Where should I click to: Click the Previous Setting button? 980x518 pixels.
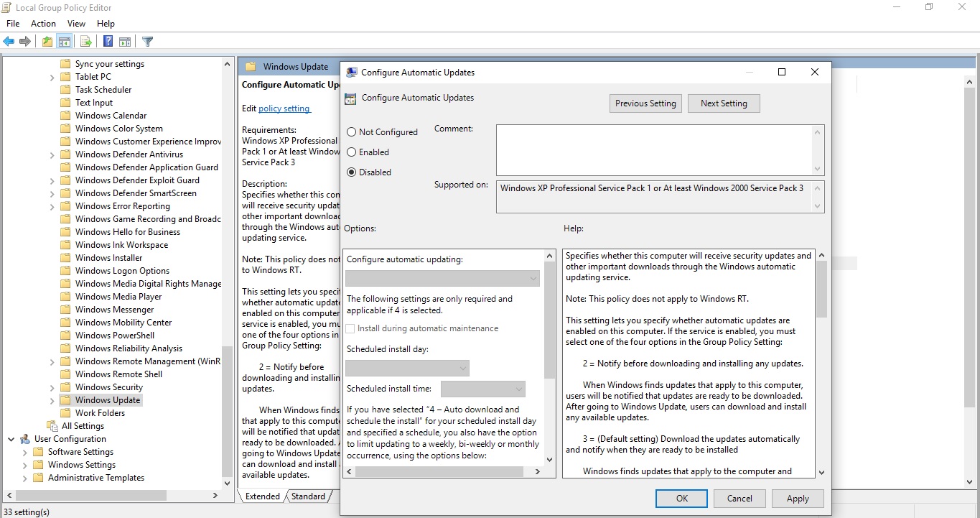pos(645,103)
